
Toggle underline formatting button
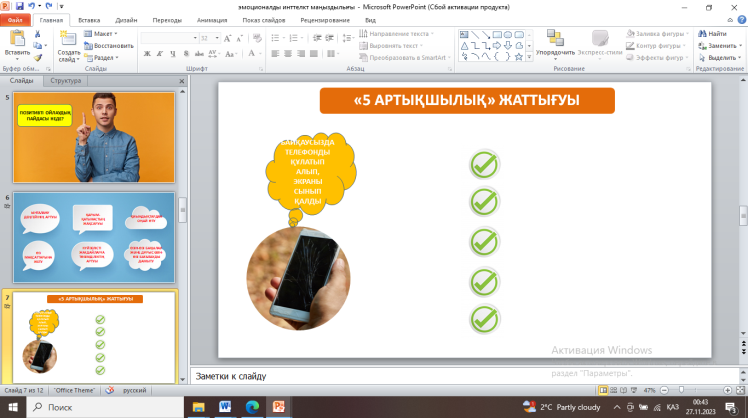[x=172, y=54]
